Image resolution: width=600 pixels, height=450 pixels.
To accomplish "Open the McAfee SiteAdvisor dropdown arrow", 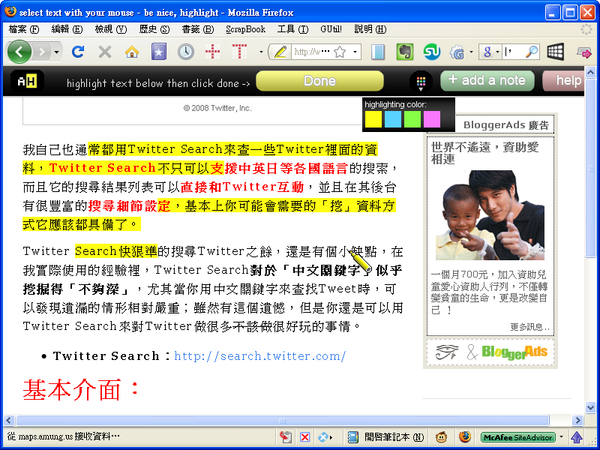I will 561,437.
